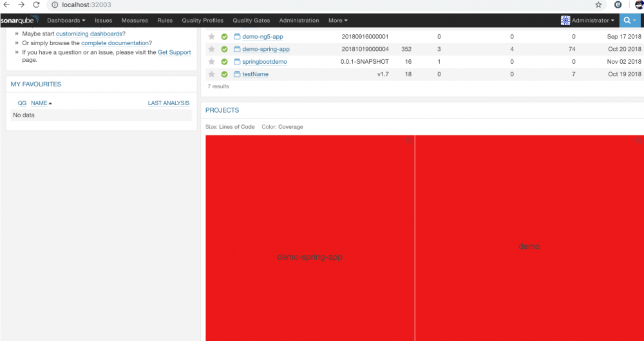
Task: Toggle favourite star for demo-spring-app
Action: (x=211, y=49)
